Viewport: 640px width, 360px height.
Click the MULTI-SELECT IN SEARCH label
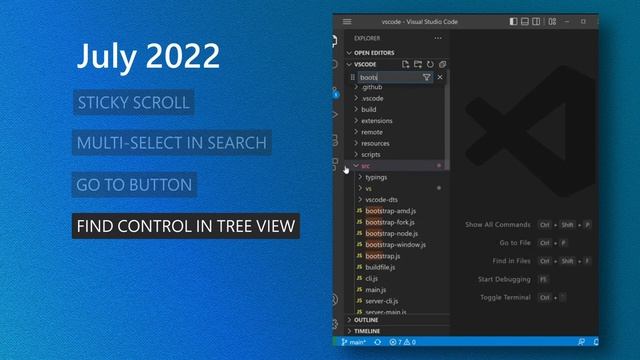click(172, 142)
